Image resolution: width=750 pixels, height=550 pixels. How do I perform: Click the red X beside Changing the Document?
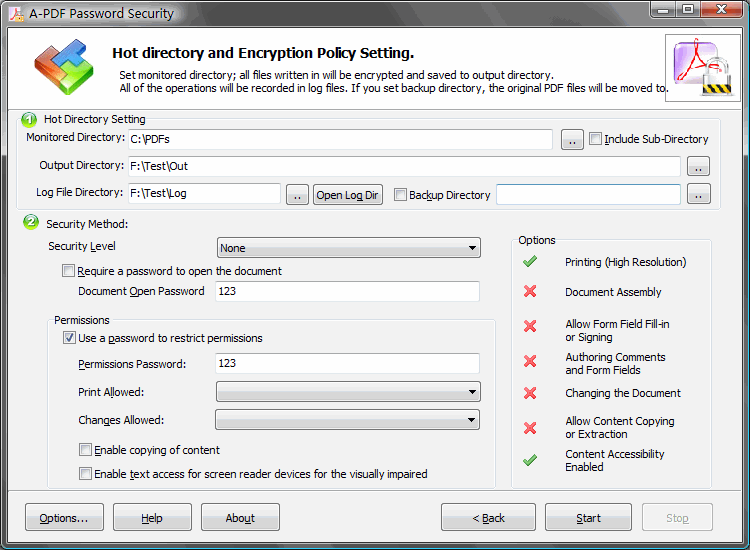529,393
